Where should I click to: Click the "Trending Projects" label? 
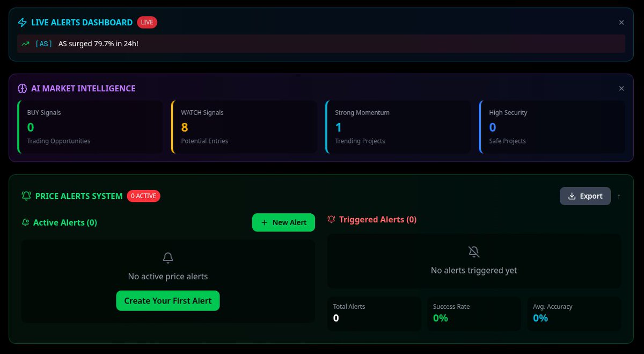(x=360, y=141)
